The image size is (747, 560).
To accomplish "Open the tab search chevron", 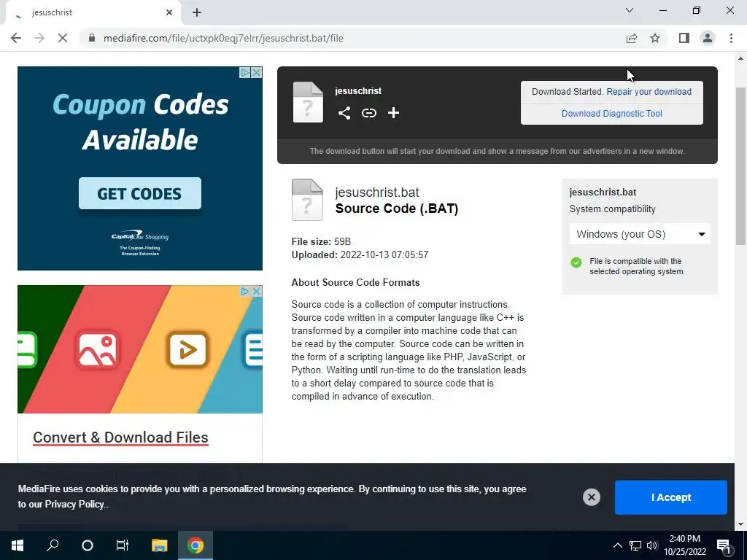I will [x=630, y=10].
